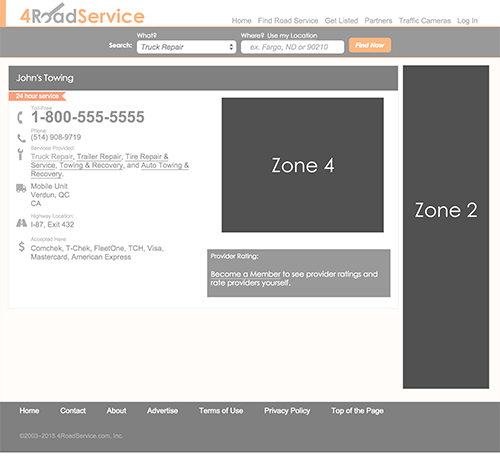Click the Become a Member link
The height and width of the screenshot is (468, 500).
245,274
